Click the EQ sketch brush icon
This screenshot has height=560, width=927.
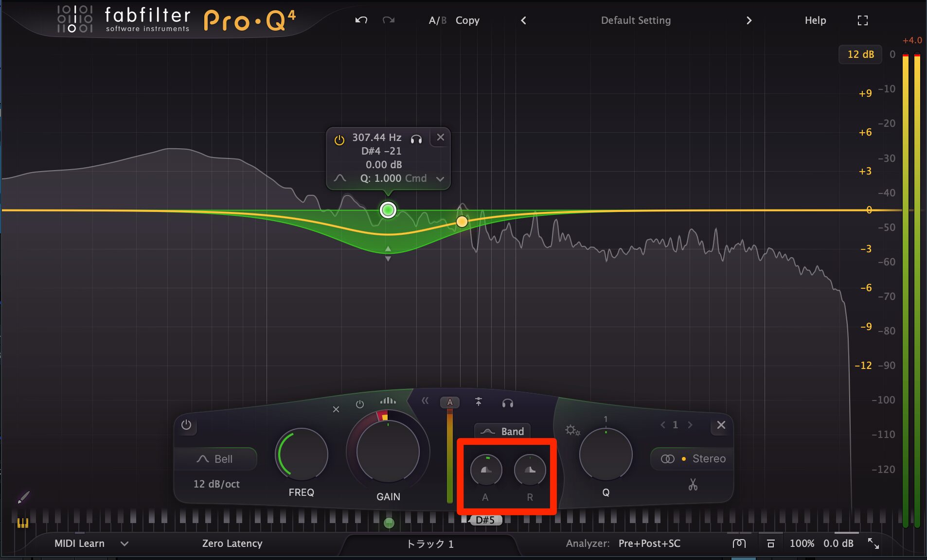coord(23,497)
